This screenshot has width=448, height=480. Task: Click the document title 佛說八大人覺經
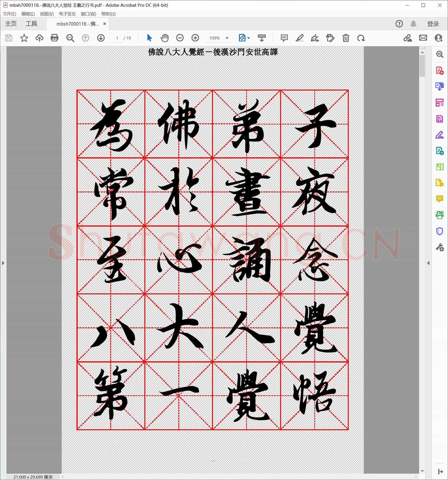point(176,52)
